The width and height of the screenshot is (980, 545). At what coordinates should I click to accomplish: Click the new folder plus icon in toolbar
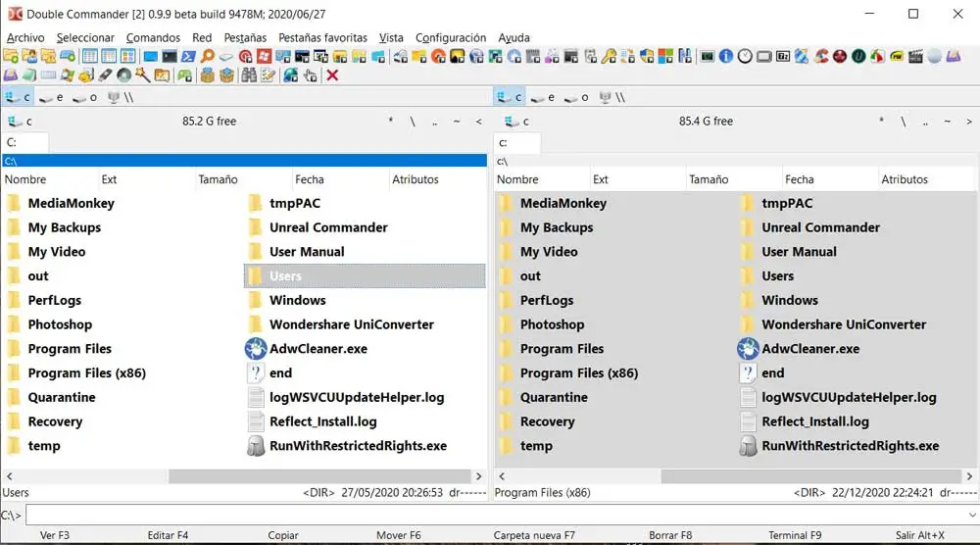point(11,56)
